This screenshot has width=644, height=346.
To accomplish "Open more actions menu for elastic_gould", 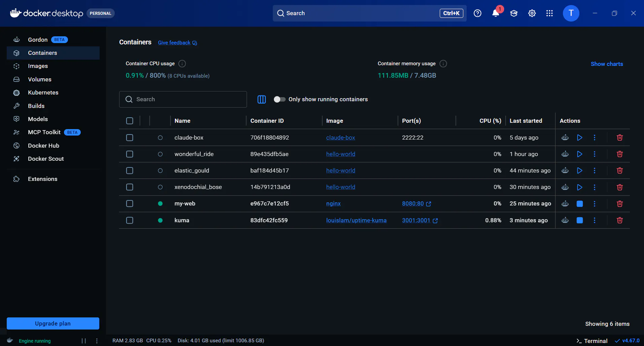I will click(x=595, y=170).
